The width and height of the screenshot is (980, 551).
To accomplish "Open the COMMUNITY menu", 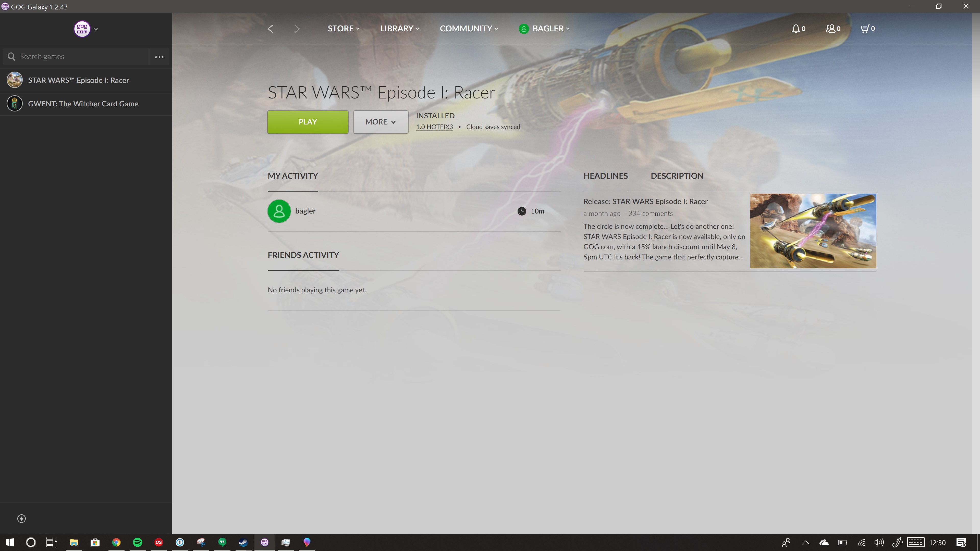I will tap(468, 29).
